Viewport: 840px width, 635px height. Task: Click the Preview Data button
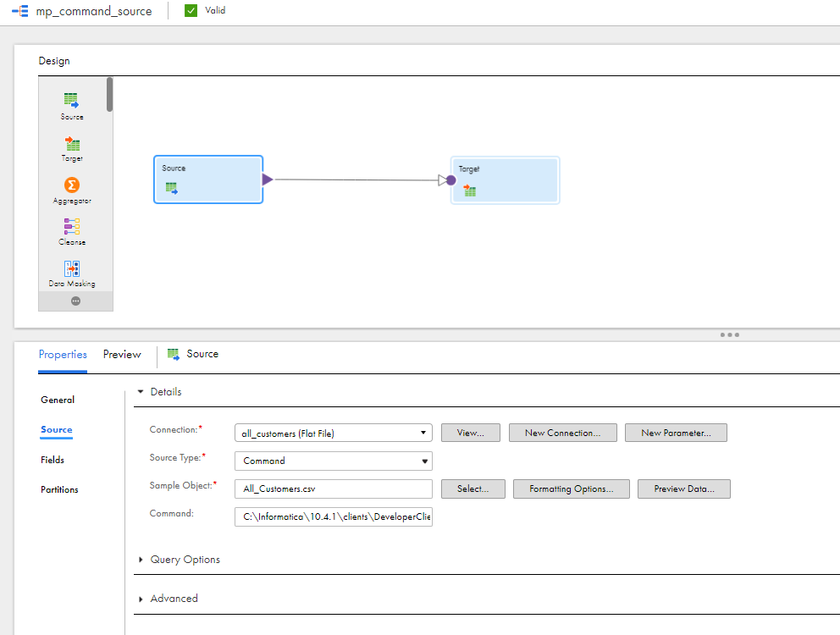tap(683, 489)
